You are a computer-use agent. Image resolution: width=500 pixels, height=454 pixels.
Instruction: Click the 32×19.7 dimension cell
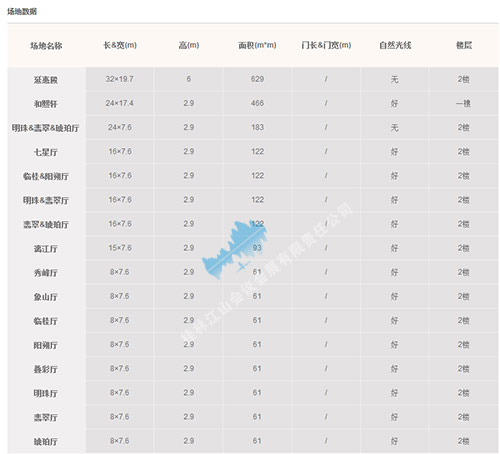(119, 79)
